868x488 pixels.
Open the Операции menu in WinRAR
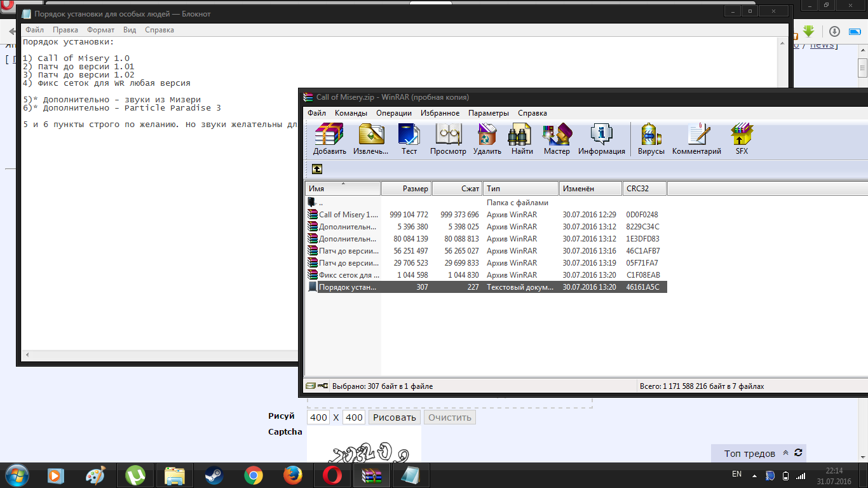pyautogui.click(x=394, y=113)
